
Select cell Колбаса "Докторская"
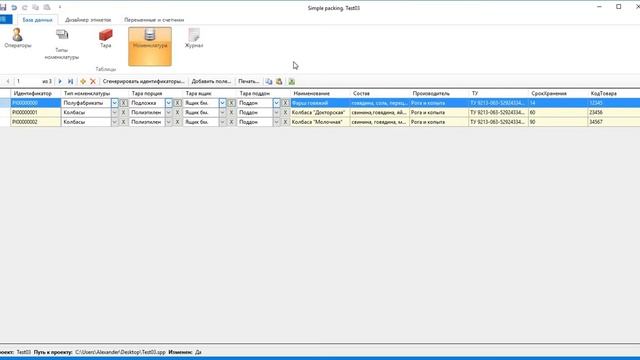coord(320,112)
